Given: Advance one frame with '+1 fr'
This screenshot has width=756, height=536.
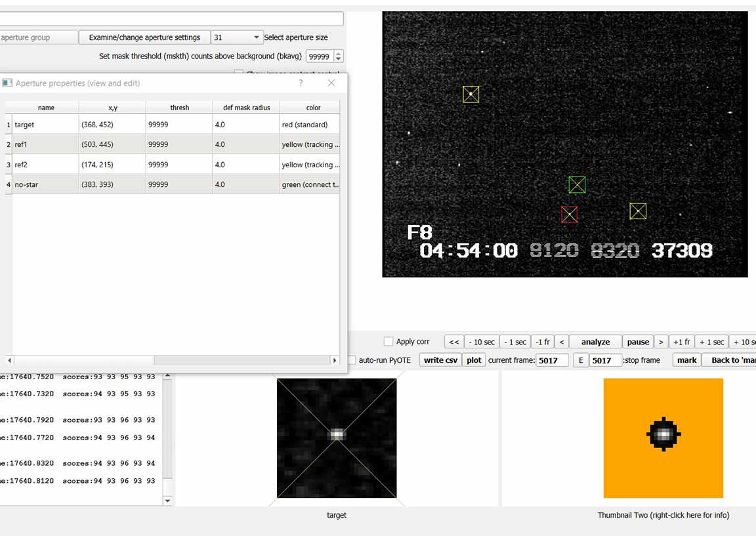Looking at the screenshot, I should [x=682, y=342].
